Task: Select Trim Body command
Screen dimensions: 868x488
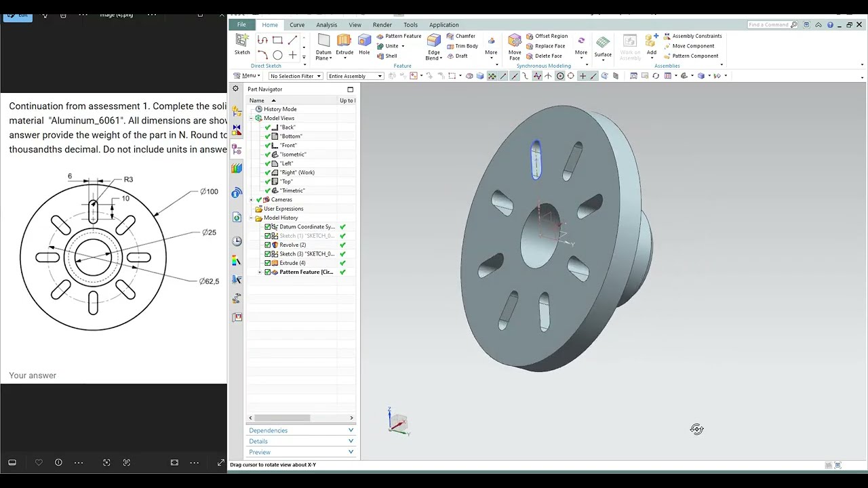Action: 462,46
